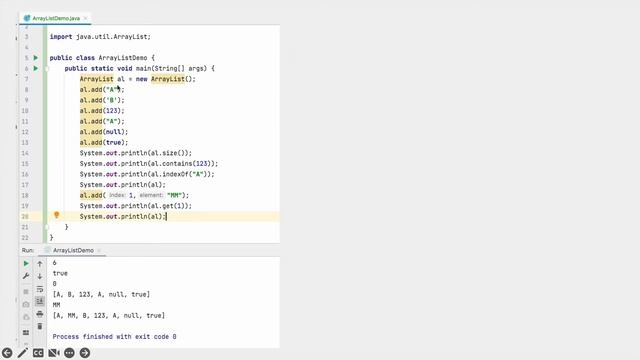The image size is (640, 360).
Task: Toggle soft-wrap in the console
Action: [x=40, y=289]
